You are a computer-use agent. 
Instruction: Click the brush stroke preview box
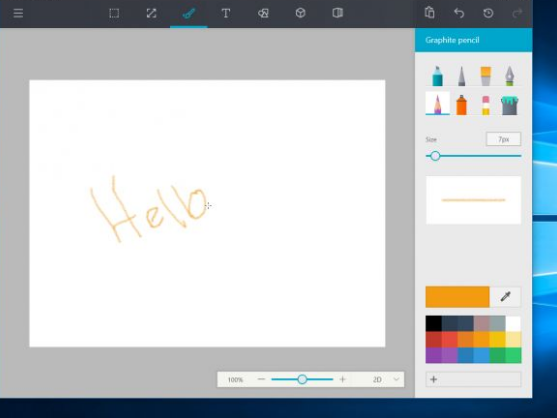pos(474,200)
